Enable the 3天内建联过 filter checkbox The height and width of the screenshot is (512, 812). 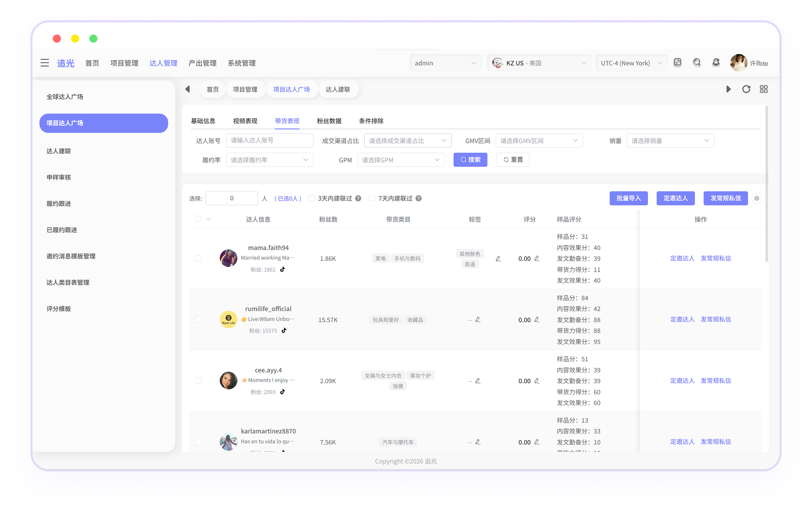point(311,198)
